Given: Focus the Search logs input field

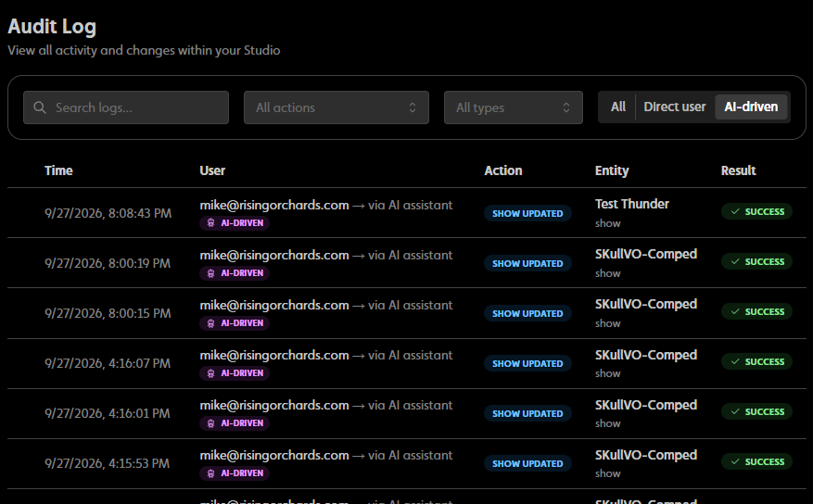Looking at the screenshot, I should coord(126,107).
